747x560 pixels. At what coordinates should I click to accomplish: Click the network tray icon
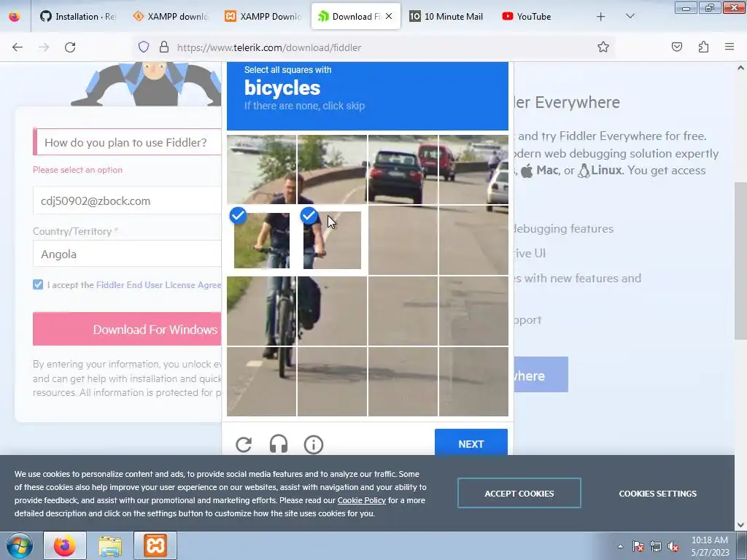click(656, 546)
